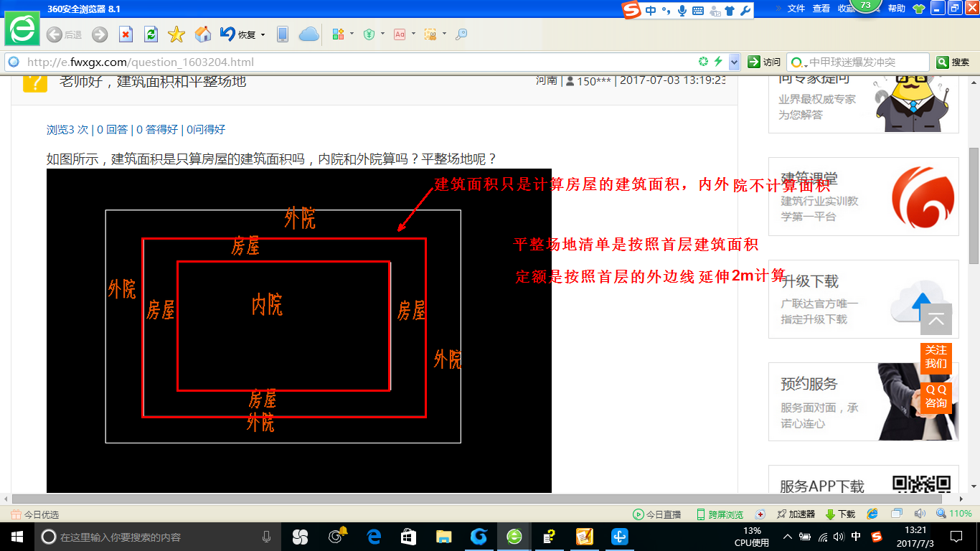This screenshot has height=551, width=980.
Task: Click the 恢复 restore button
Action: [x=238, y=34]
